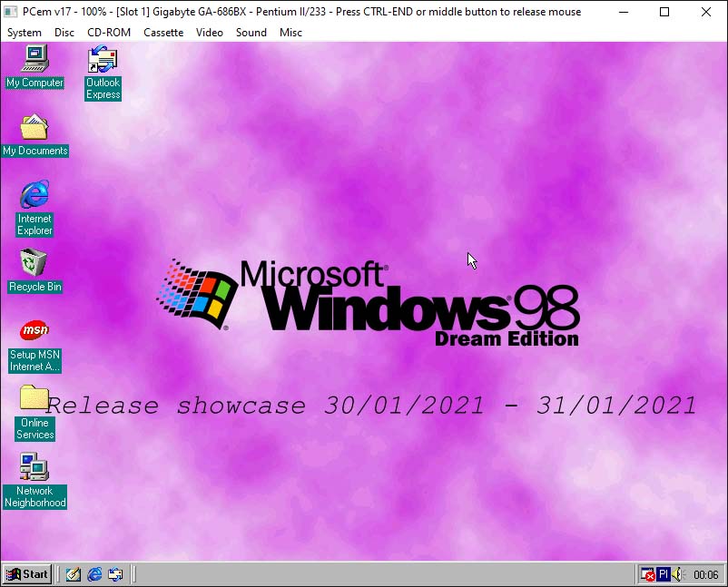Click the taskbar clock showing 00:06
Viewport: 728px width, 587px height.
[x=705, y=575]
